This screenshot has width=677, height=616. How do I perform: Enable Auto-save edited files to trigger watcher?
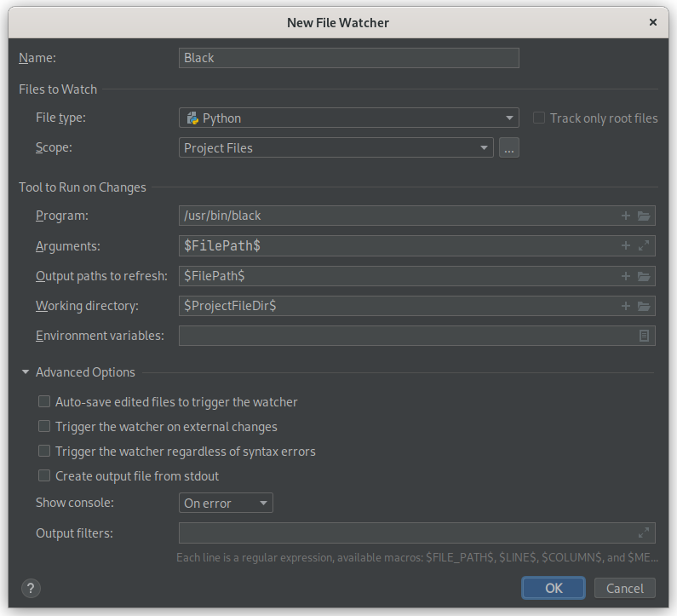coord(44,402)
